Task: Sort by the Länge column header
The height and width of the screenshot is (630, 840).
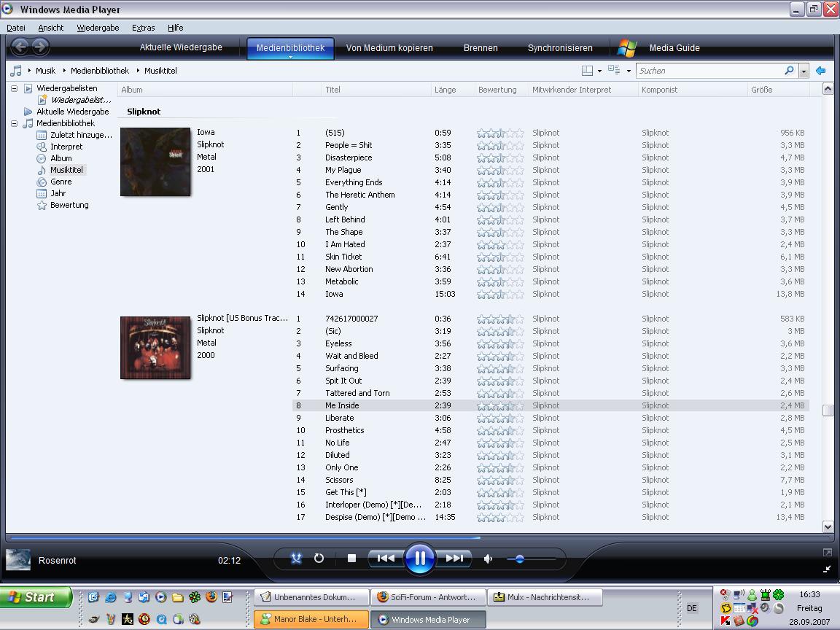Action: (445, 90)
